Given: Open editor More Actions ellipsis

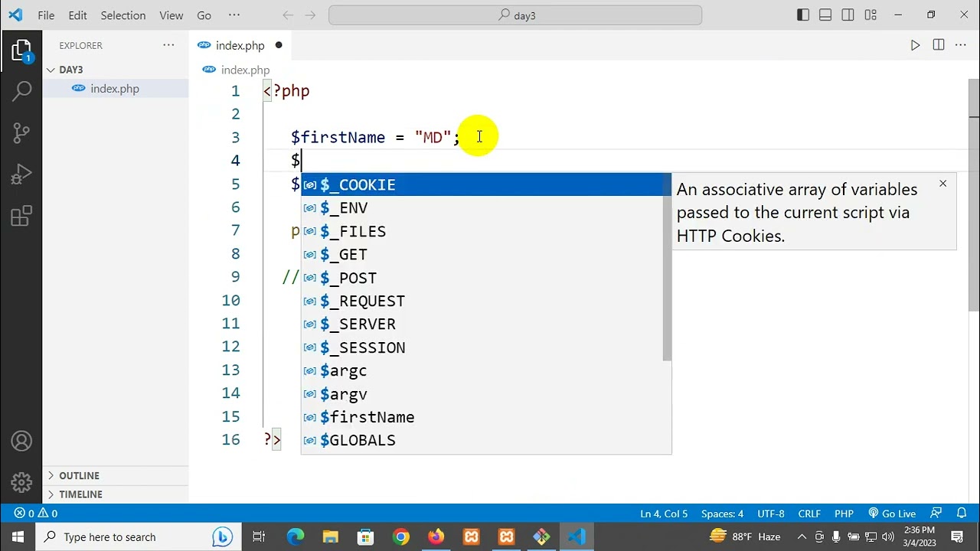Looking at the screenshot, I should 962,45.
